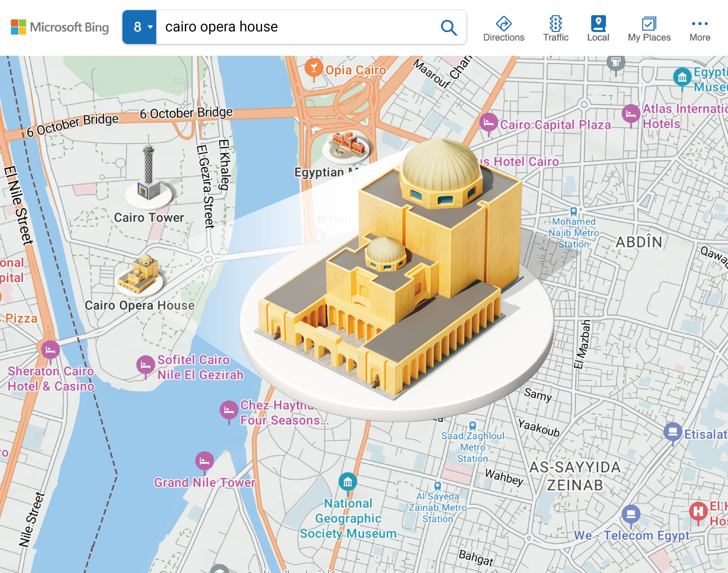The image size is (728, 573).
Task: Open the search category dropdown labeled 8
Action: [x=139, y=27]
